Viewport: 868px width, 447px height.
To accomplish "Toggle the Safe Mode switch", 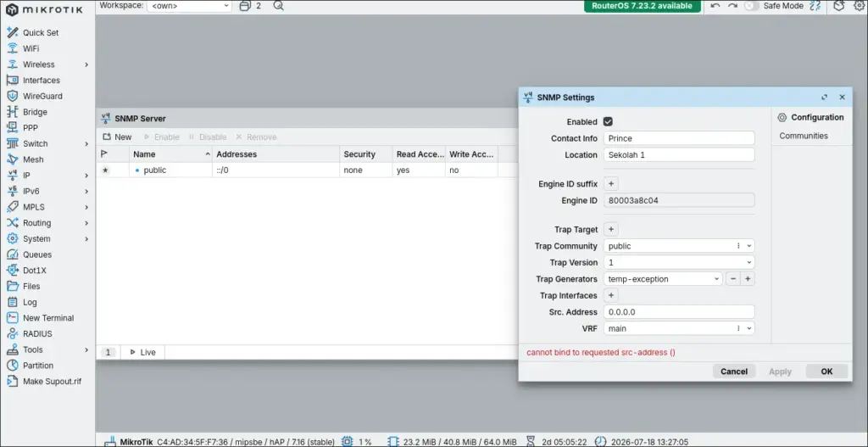I will click(x=751, y=6).
